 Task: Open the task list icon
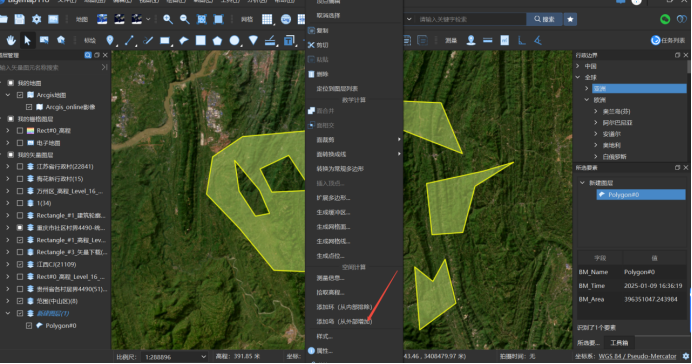click(x=668, y=40)
